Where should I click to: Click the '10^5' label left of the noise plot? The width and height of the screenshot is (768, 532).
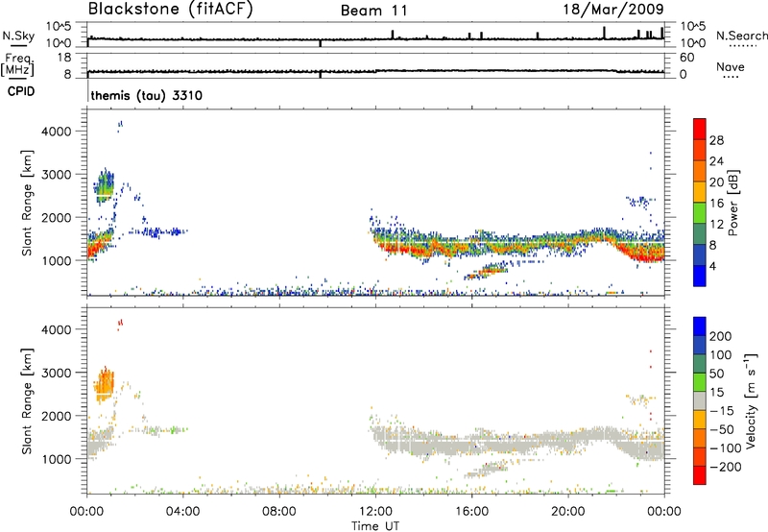pyautogui.click(x=59, y=26)
